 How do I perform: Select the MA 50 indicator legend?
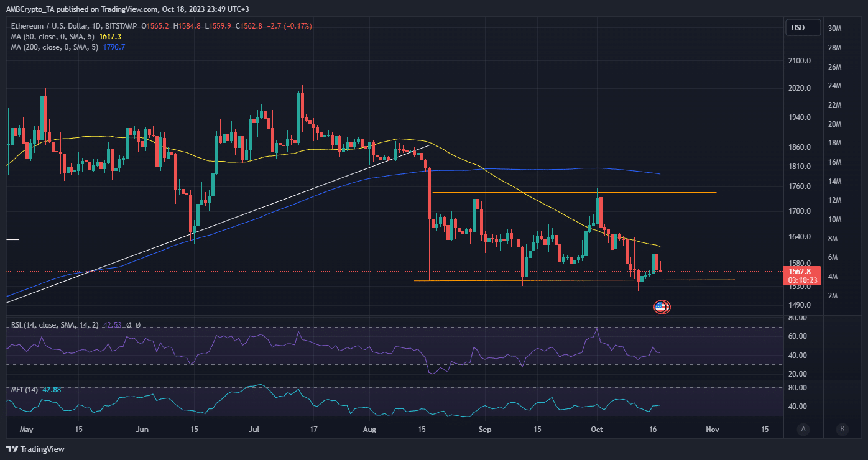click(53, 37)
